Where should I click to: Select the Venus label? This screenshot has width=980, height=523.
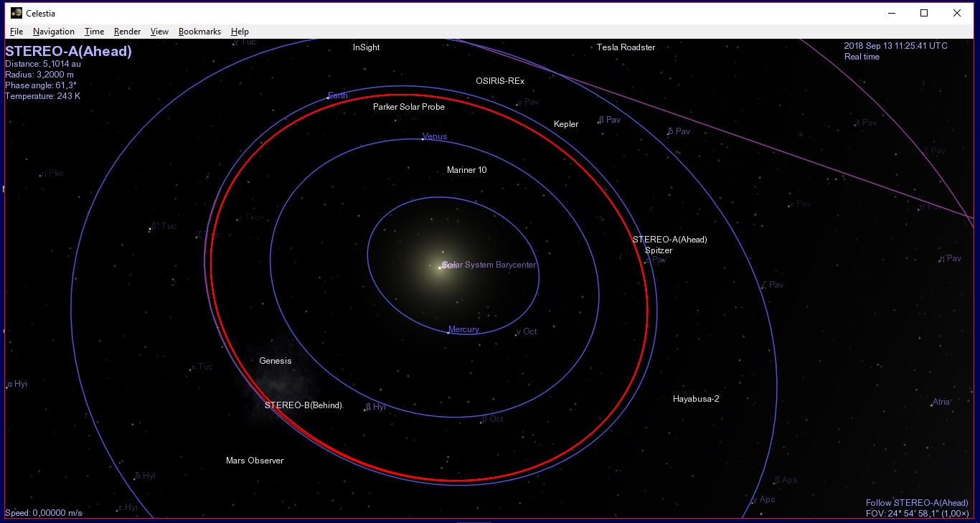(x=435, y=136)
